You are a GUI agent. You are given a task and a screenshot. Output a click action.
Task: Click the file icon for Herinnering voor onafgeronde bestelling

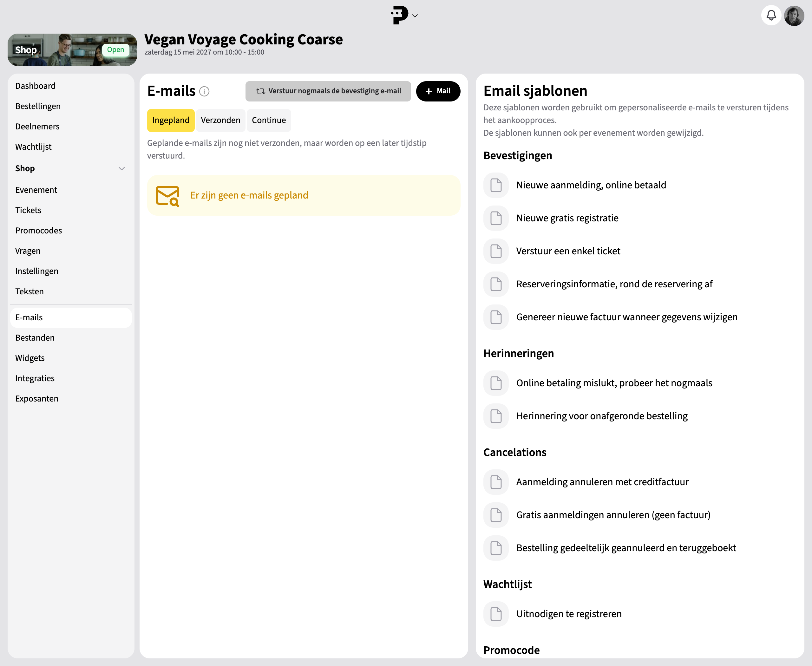coord(496,416)
